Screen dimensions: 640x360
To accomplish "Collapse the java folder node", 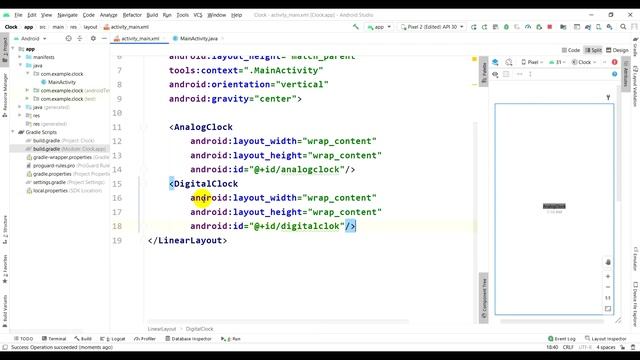I will click(x=20, y=65).
